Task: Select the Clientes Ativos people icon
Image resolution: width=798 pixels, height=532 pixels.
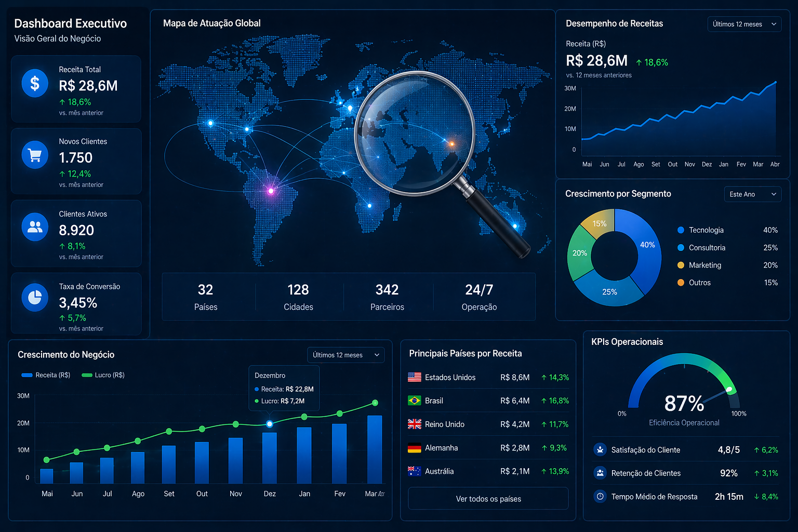Action: point(35,227)
